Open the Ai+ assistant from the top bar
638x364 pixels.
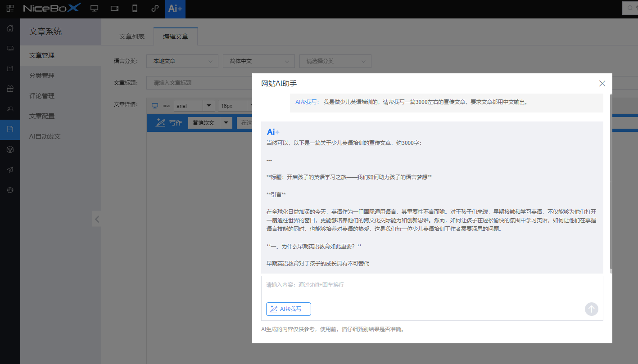click(x=175, y=8)
